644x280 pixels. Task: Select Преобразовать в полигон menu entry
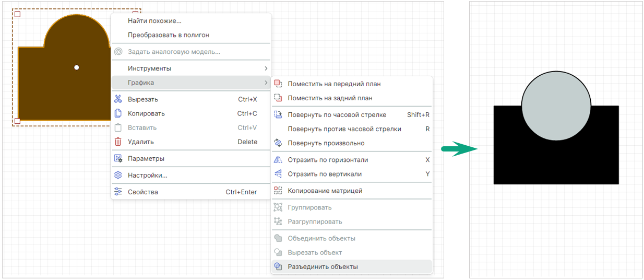click(168, 35)
